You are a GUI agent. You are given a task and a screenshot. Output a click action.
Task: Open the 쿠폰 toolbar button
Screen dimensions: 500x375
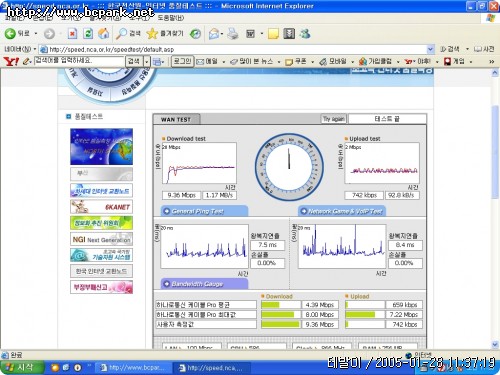pyautogui.click(x=296, y=61)
